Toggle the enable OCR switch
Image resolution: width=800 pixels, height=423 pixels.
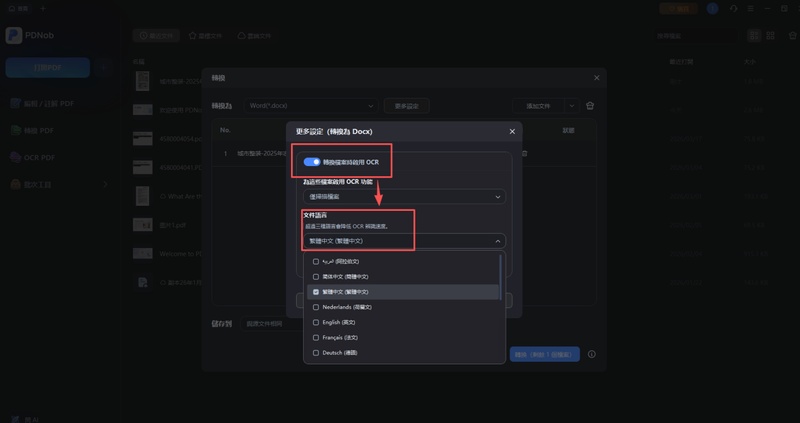pos(312,161)
